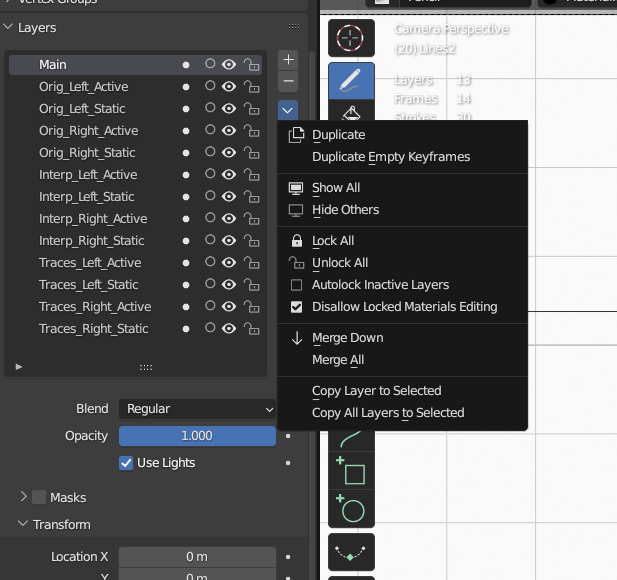The image size is (617, 580).
Task: Open the Blend mode dropdown
Action: (x=197, y=409)
